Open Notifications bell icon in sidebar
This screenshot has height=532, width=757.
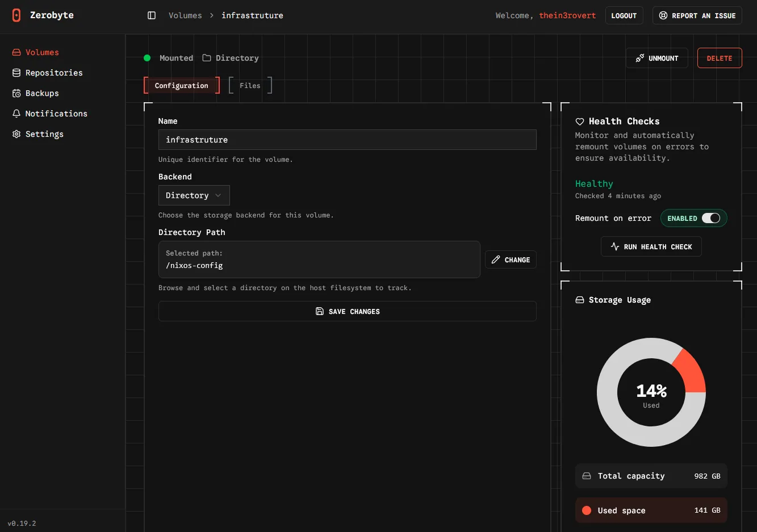(16, 114)
